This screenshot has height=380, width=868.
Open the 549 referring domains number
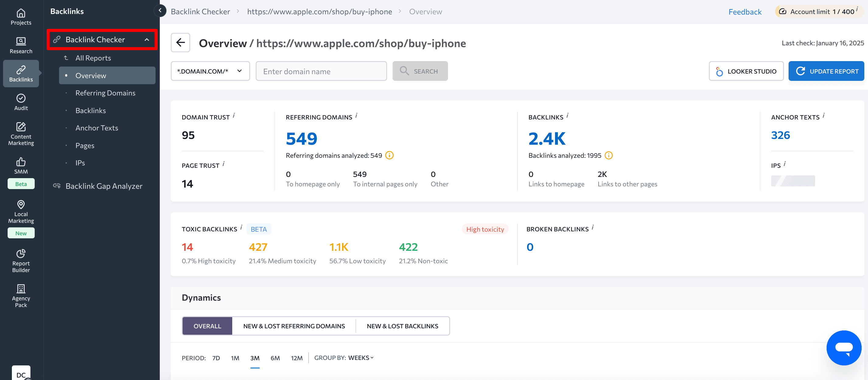(302, 138)
